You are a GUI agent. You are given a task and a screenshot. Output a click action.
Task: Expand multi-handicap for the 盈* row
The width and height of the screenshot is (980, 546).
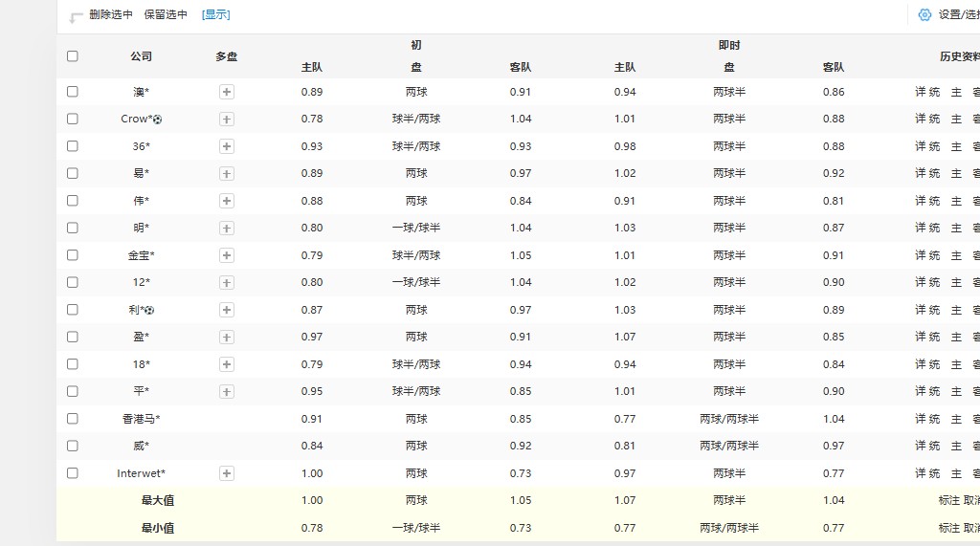(x=227, y=337)
